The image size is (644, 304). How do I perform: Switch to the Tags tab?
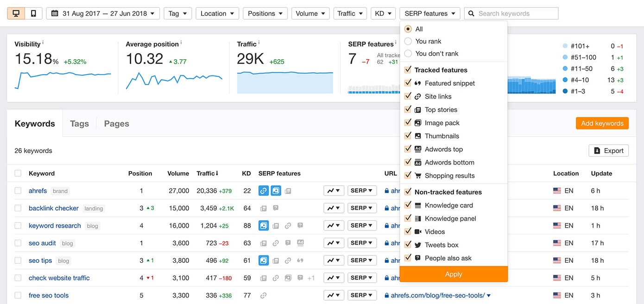79,123
